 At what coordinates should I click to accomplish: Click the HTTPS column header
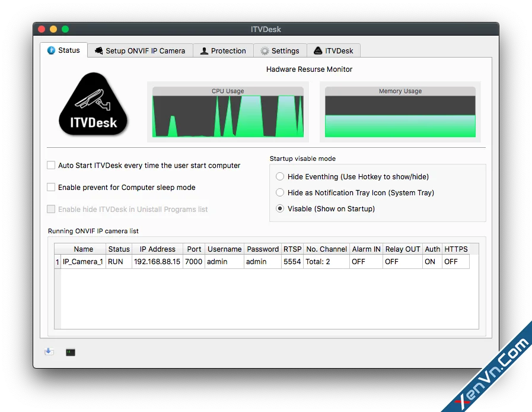click(x=456, y=249)
